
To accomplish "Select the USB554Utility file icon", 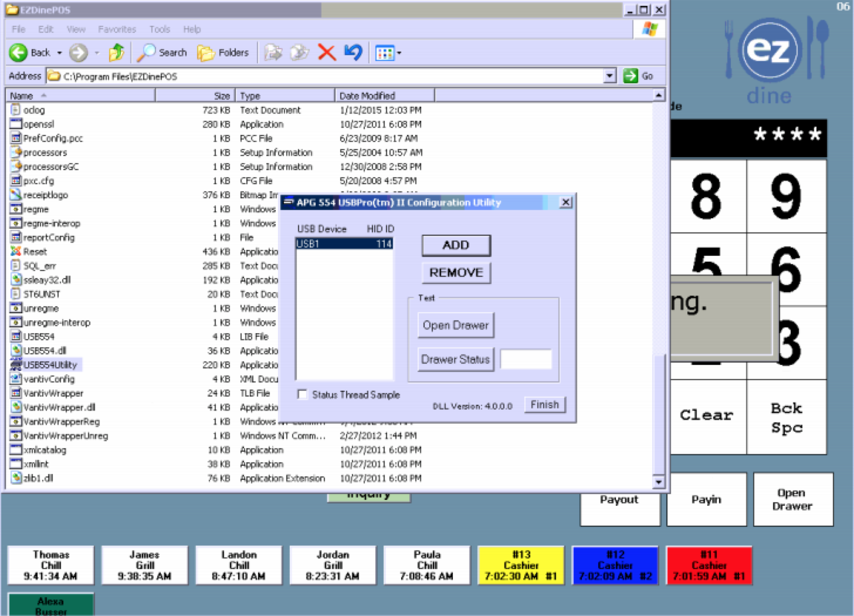I will (16, 365).
